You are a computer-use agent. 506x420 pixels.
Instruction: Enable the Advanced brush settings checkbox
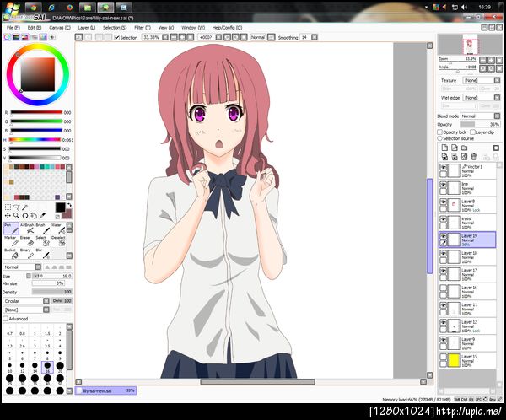pyautogui.click(x=6, y=319)
